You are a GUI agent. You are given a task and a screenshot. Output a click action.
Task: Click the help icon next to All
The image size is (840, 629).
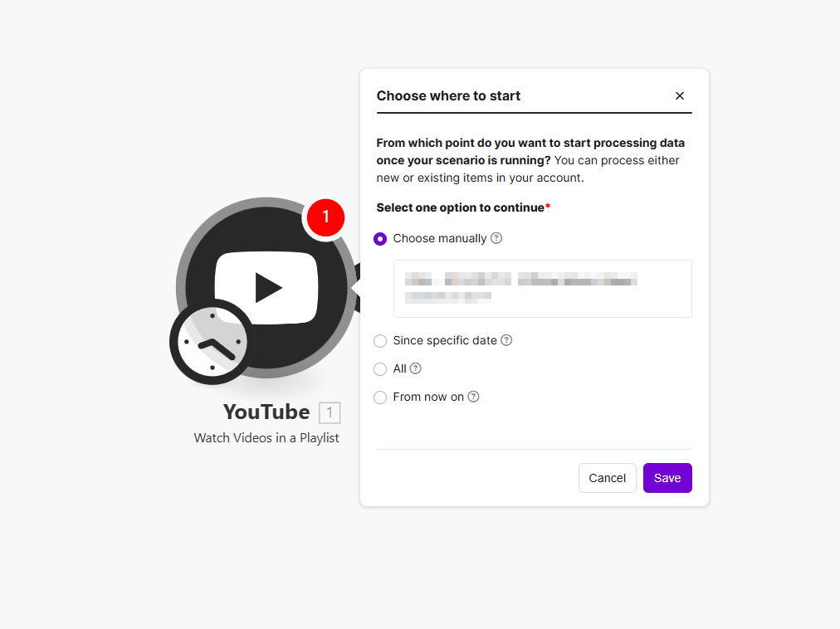click(x=416, y=368)
